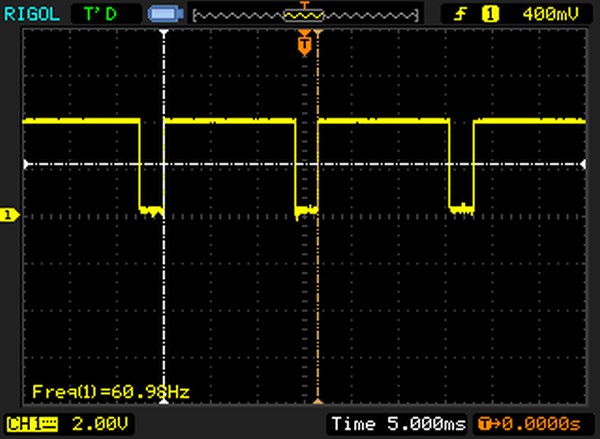
Task: Click the orange T trigger position marker
Action: click(x=305, y=45)
